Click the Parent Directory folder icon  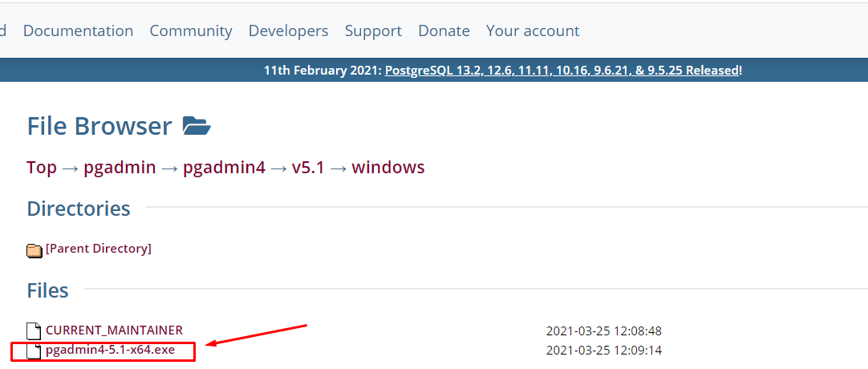pos(34,250)
